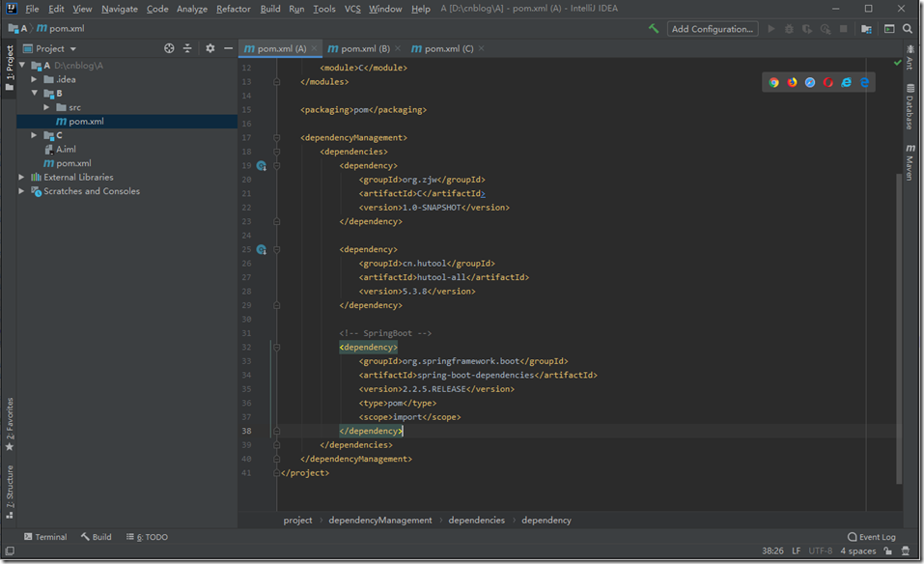924x564 pixels.
Task: Close the pom.xml (A) tab
Action: tap(314, 48)
